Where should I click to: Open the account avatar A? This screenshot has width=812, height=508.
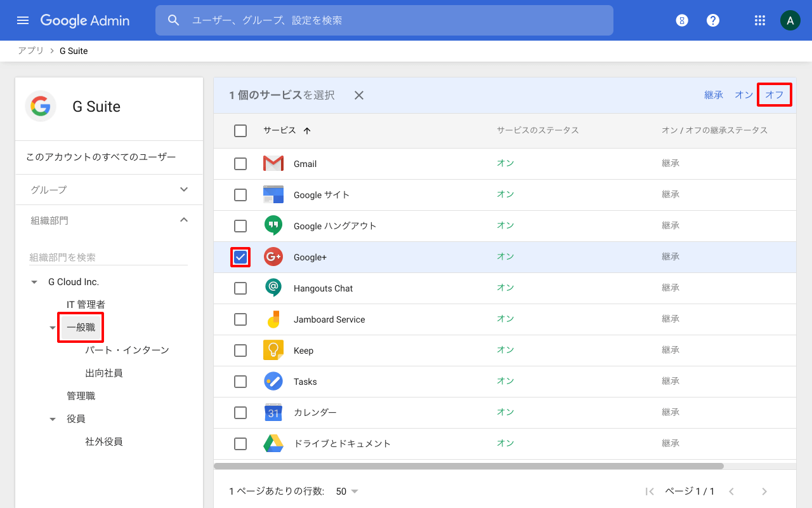pyautogui.click(x=790, y=20)
